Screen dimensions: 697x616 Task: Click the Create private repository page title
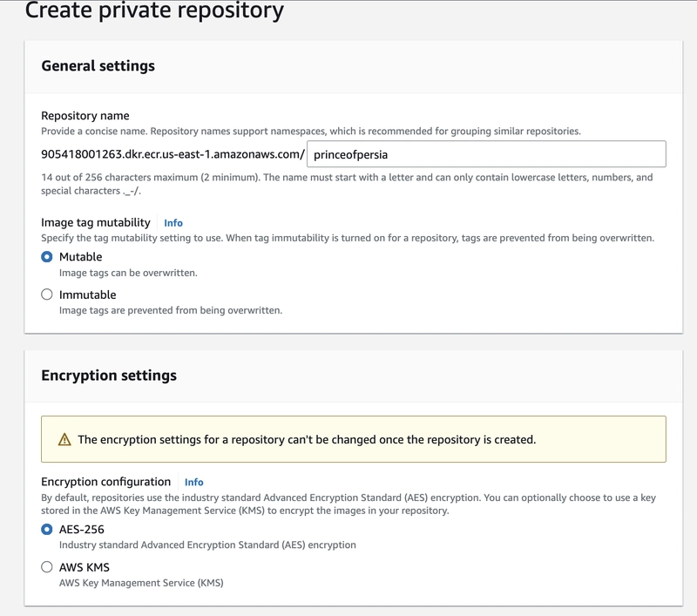coord(154,11)
